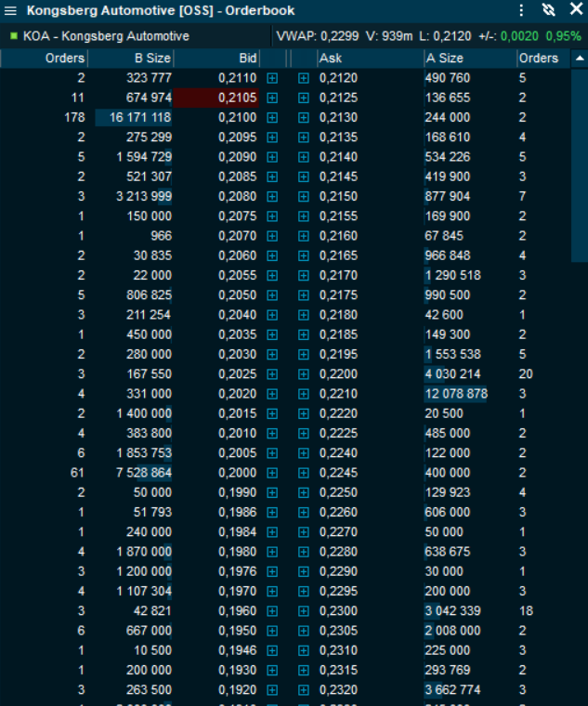Select the bid price 0,2110

click(x=237, y=78)
